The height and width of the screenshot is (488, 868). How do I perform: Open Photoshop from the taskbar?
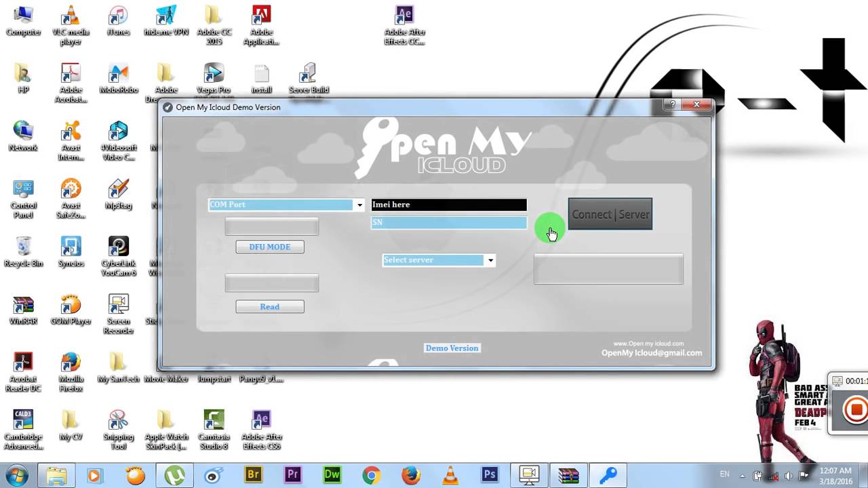click(489, 475)
